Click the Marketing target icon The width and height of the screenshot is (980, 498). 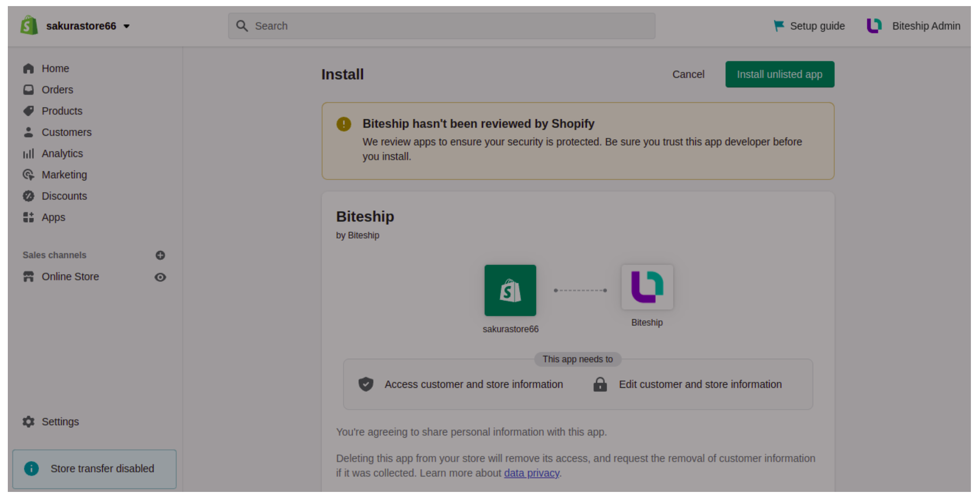(x=28, y=175)
